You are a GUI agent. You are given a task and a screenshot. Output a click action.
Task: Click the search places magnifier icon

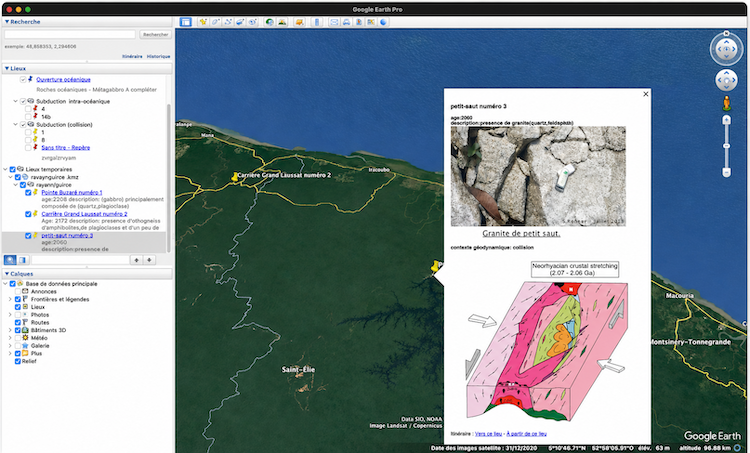[10, 260]
